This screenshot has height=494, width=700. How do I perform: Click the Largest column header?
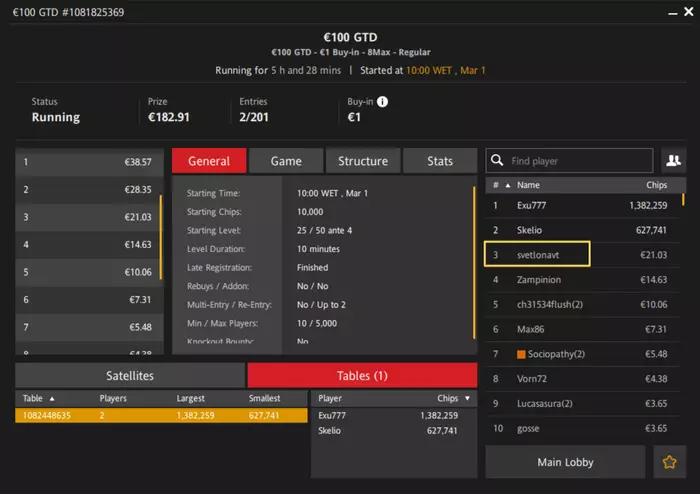(191, 398)
